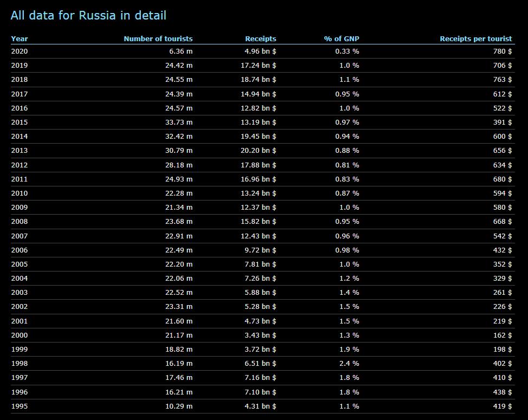
Task: Click the tourists value '23.31 m'
Action: pyautogui.click(x=179, y=307)
